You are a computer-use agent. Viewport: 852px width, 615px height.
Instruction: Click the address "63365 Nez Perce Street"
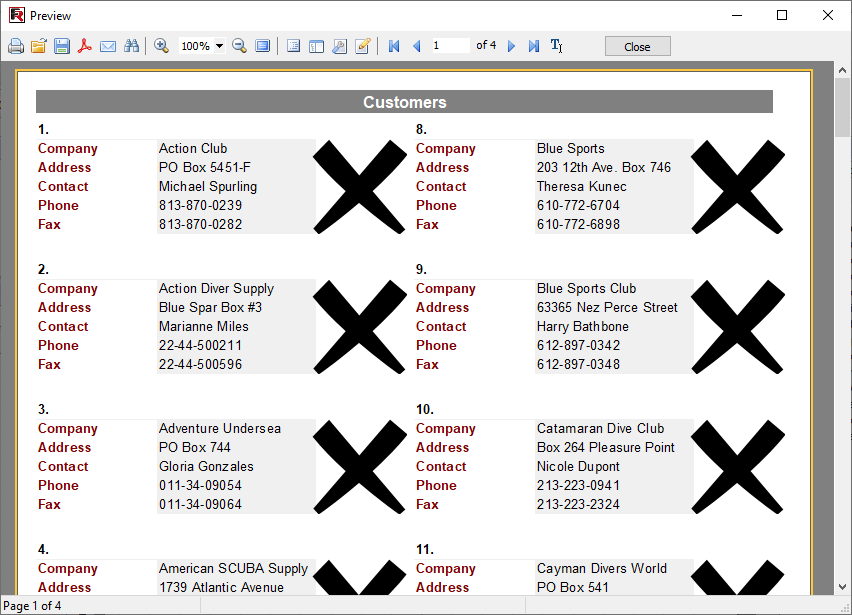click(x=607, y=308)
